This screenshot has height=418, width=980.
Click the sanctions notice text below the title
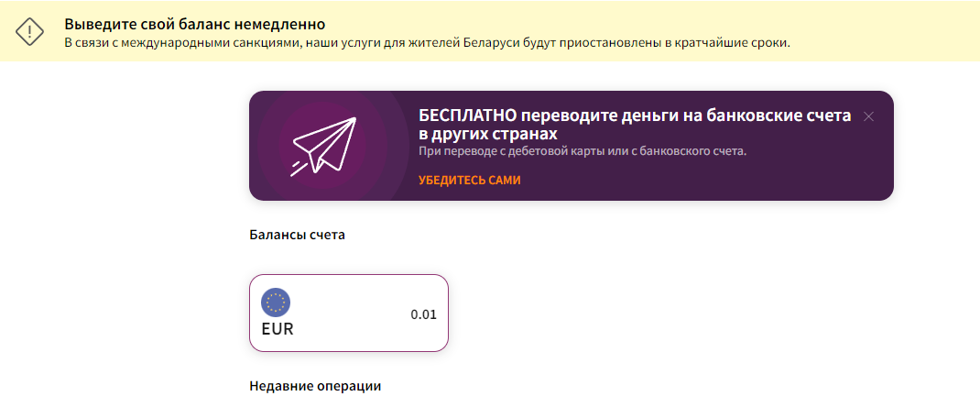(x=427, y=43)
